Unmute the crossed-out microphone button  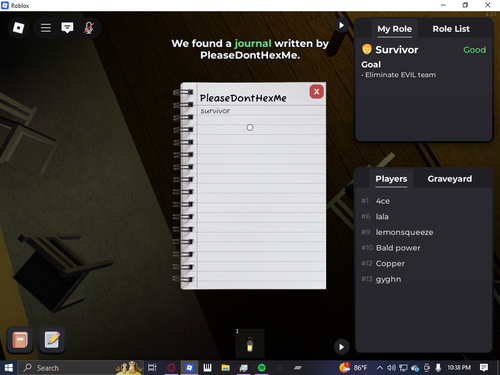88,28
